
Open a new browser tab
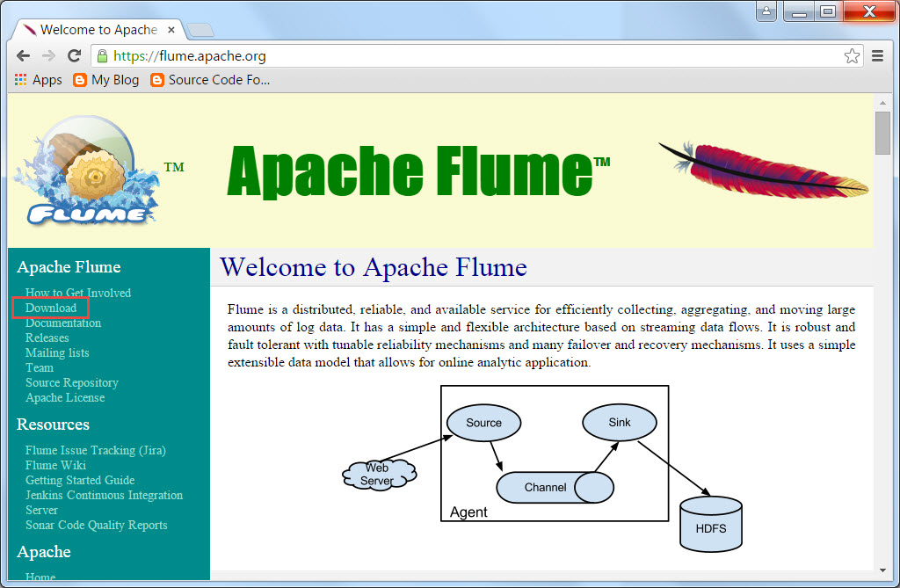[x=200, y=29]
